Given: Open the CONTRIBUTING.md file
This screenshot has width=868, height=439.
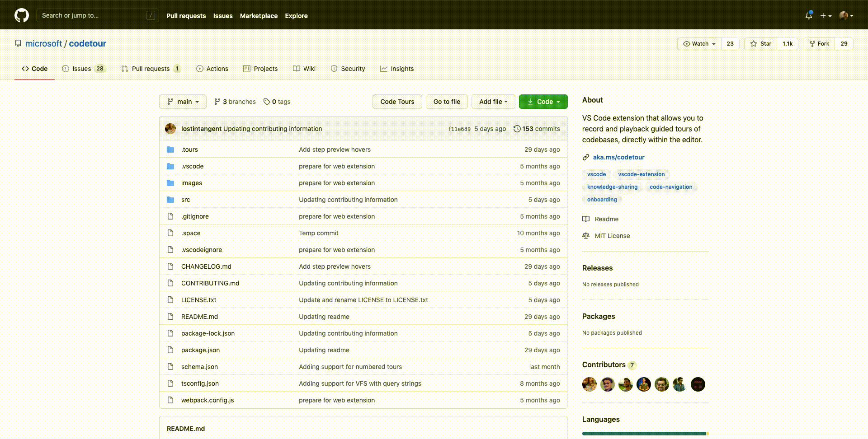Looking at the screenshot, I should (x=210, y=283).
